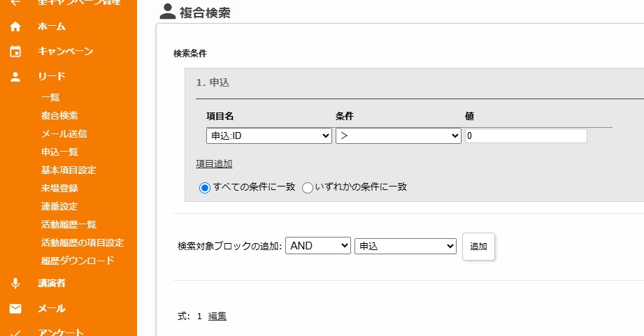
Task: Open the 申込 block type dropdown
Action: click(x=406, y=246)
